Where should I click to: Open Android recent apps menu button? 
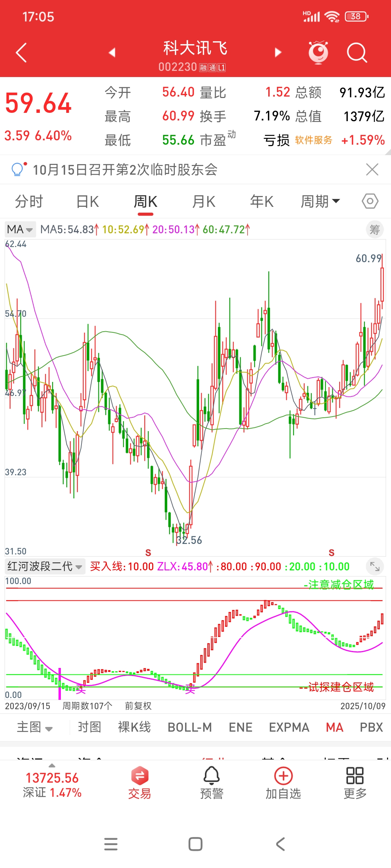click(111, 844)
